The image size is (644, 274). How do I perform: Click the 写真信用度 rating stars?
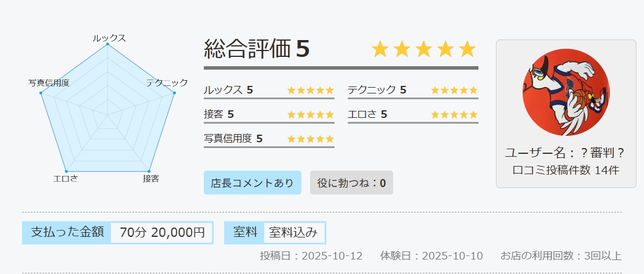click(x=310, y=139)
